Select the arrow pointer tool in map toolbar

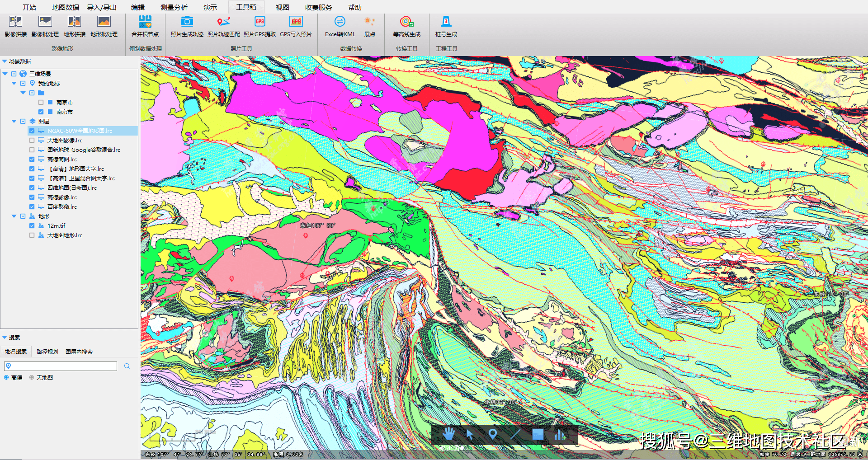[470, 434]
